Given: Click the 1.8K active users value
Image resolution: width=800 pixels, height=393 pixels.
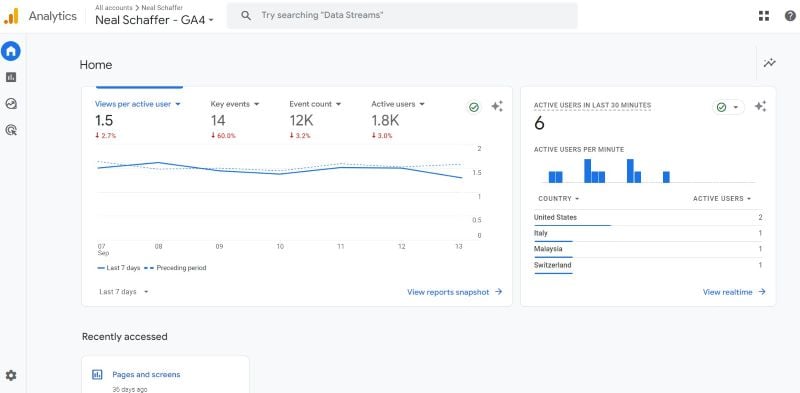Looking at the screenshot, I should pyautogui.click(x=385, y=120).
